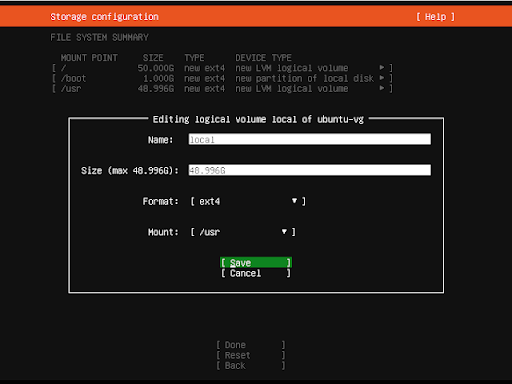Click the FILE SYSTEM SUMMARY heading
Screen dimensions: 512x384
[x=99, y=37]
